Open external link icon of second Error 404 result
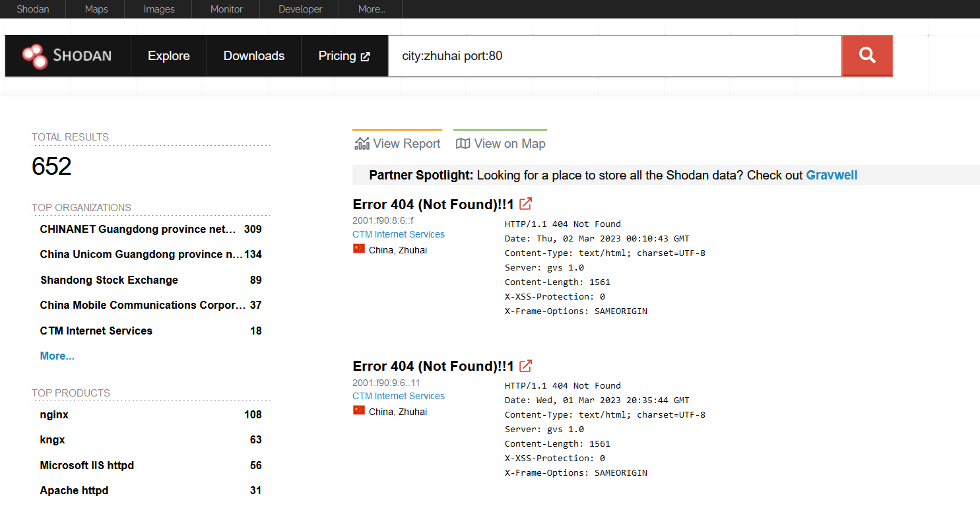Screen dimensions: 980x512 (526, 366)
